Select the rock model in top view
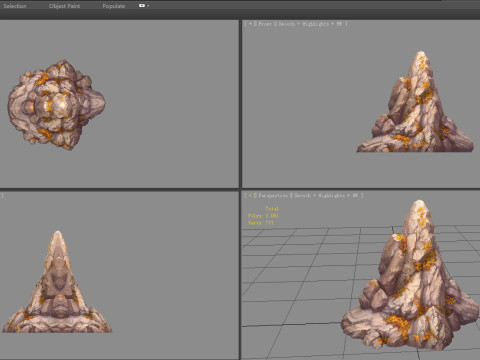480x360 pixels. 57,105
